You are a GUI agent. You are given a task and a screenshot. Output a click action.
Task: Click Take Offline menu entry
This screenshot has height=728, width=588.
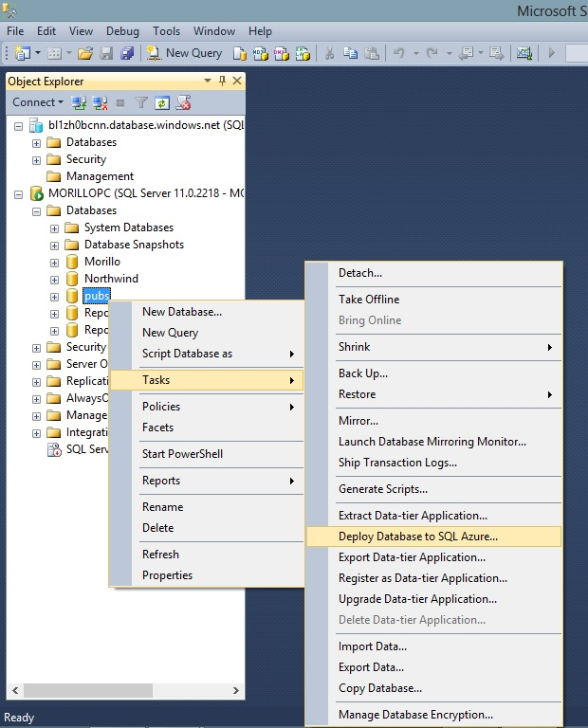(433, 299)
